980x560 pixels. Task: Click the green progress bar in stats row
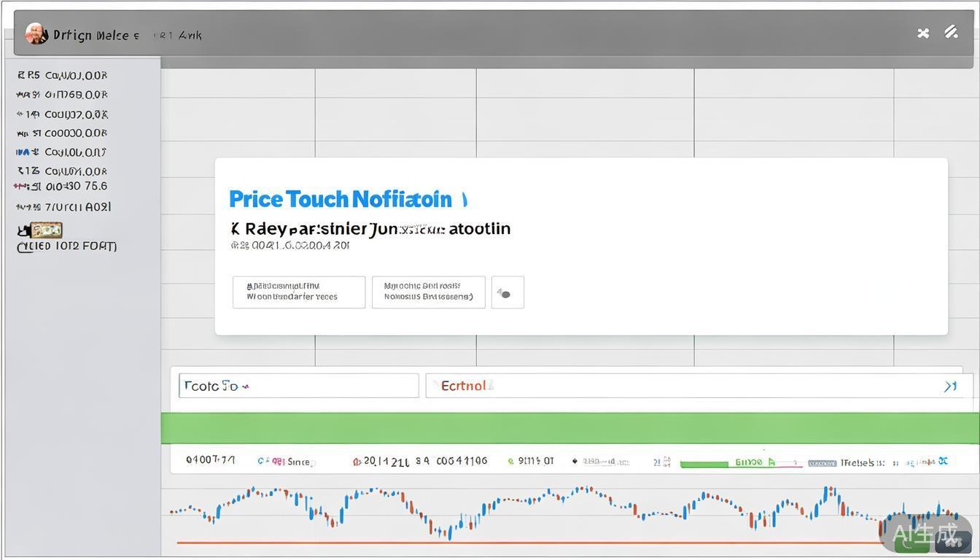click(x=704, y=463)
